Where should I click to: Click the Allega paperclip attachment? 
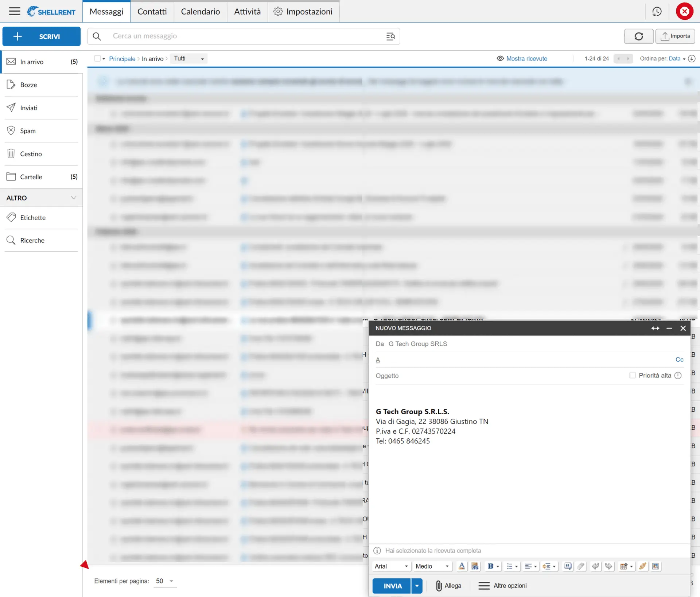pos(448,585)
